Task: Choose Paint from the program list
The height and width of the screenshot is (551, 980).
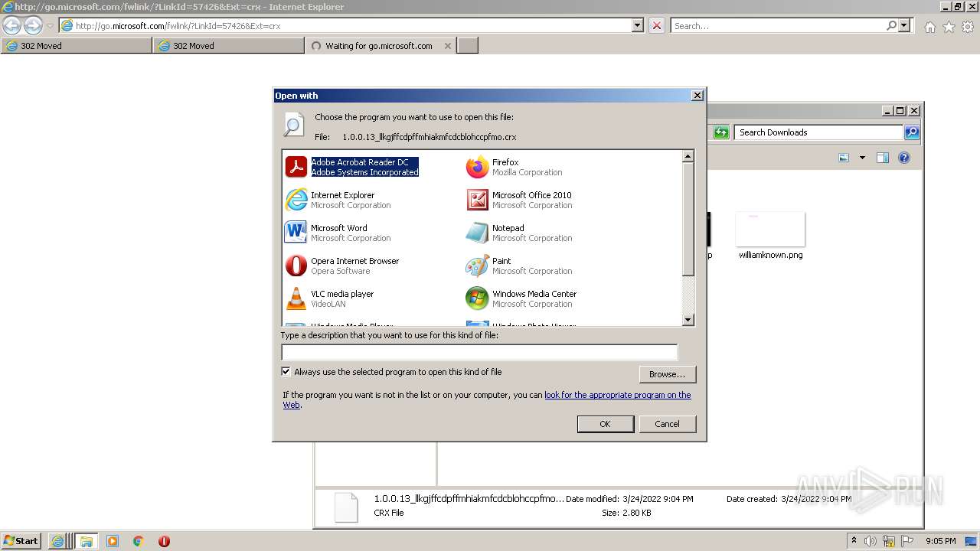Action: (519, 266)
